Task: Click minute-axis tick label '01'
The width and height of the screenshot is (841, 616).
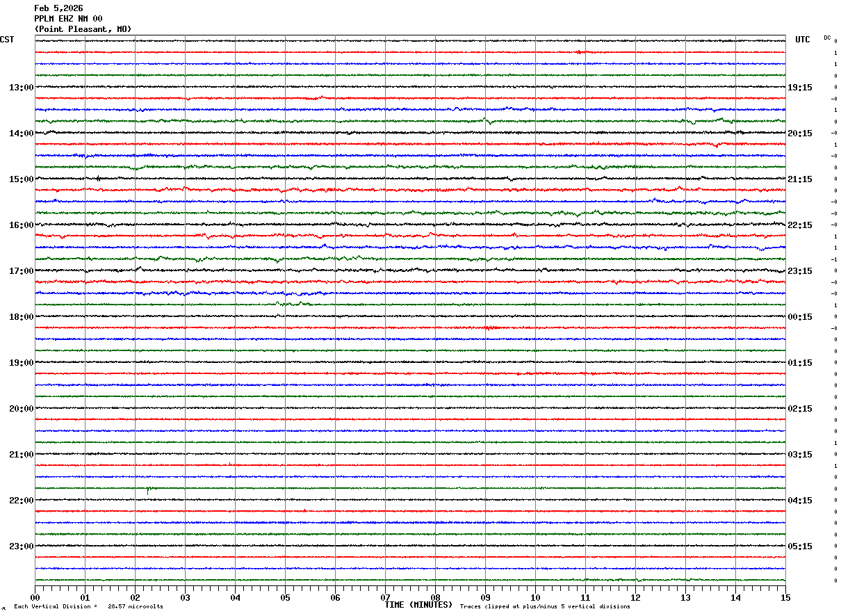Action: pos(85,598)
